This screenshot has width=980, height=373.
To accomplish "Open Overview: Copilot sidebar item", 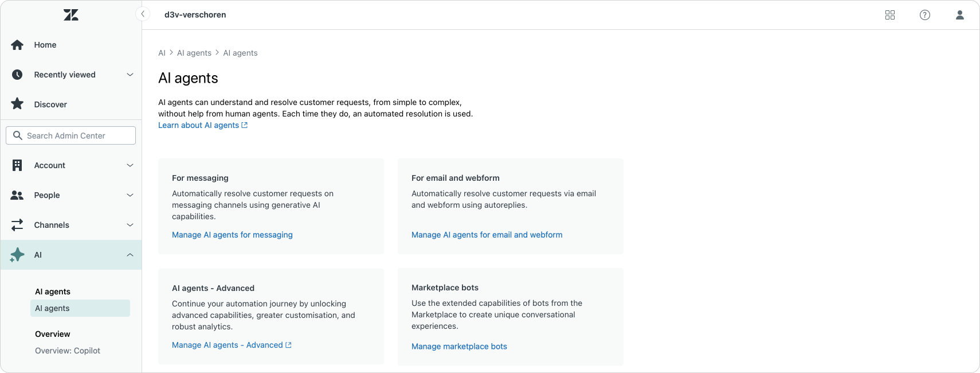I will (68, 351).
